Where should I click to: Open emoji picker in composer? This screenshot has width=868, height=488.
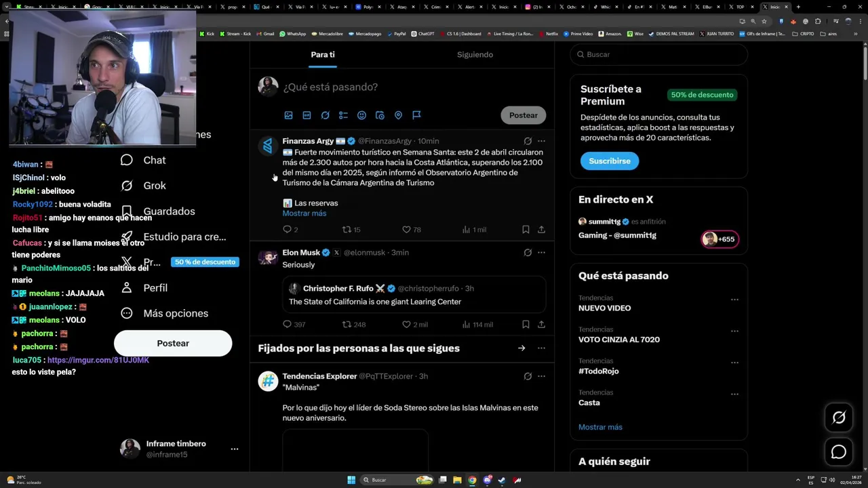pyautogui.click(x=361, y=115)
